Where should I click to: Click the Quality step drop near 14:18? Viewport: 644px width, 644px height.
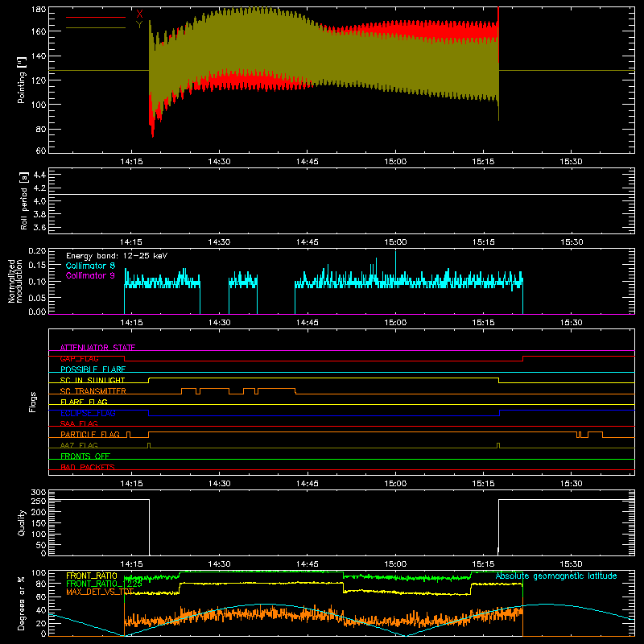pyautogui.click(x=149, y=527)
